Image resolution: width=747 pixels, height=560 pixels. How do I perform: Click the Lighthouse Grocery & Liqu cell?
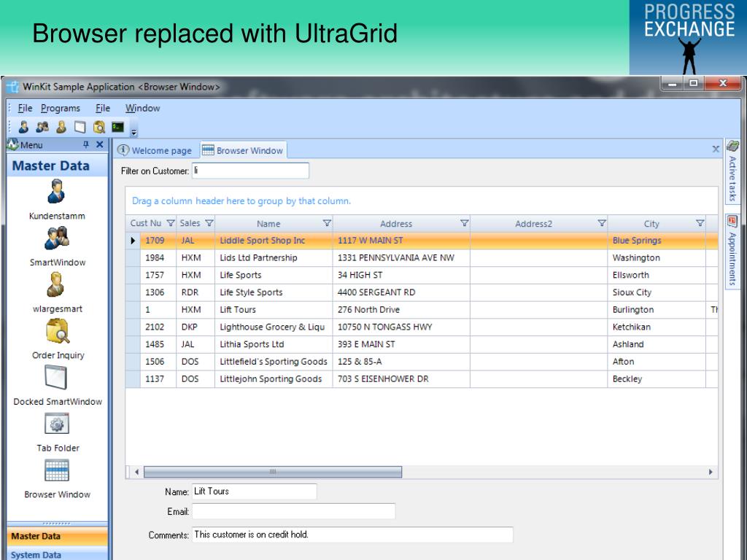pos(273,327)
